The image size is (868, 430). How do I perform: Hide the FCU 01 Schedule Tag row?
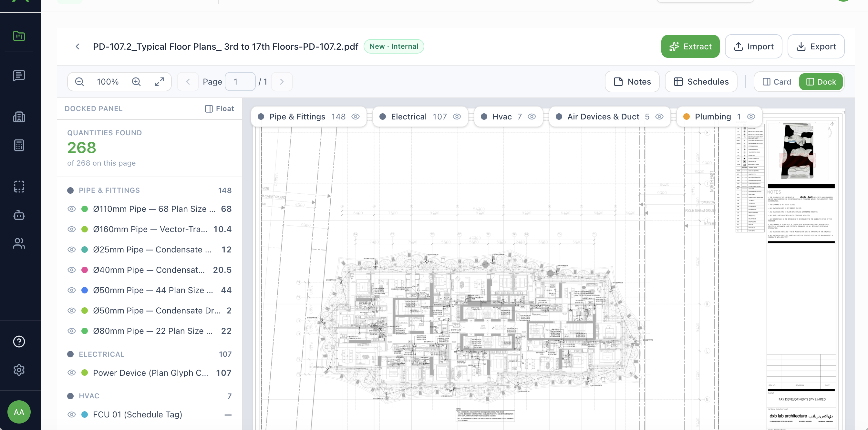pos(71,415)
